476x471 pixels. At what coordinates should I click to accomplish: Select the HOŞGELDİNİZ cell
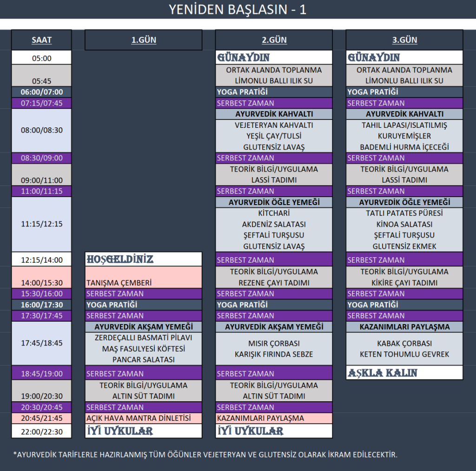point(143,259)
